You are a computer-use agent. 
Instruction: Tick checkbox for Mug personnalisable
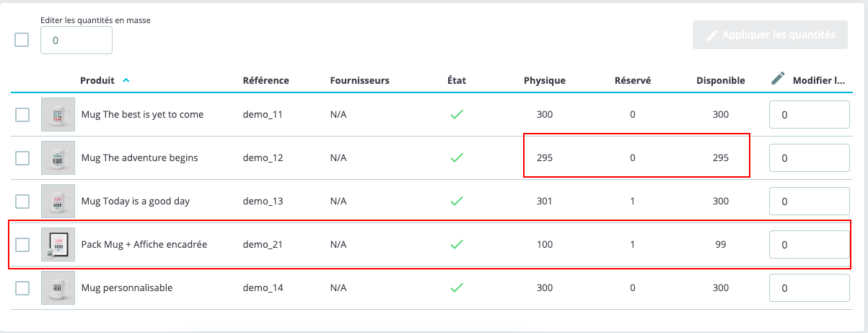(22, 287)
